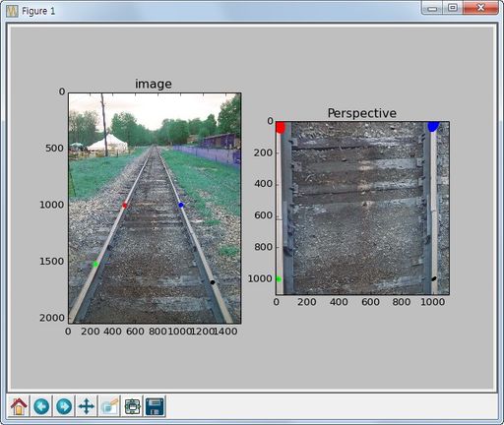504x425 pixels.
Task: Activate the Zoom to rectangle tool
Action: click(x=109, y=406)
